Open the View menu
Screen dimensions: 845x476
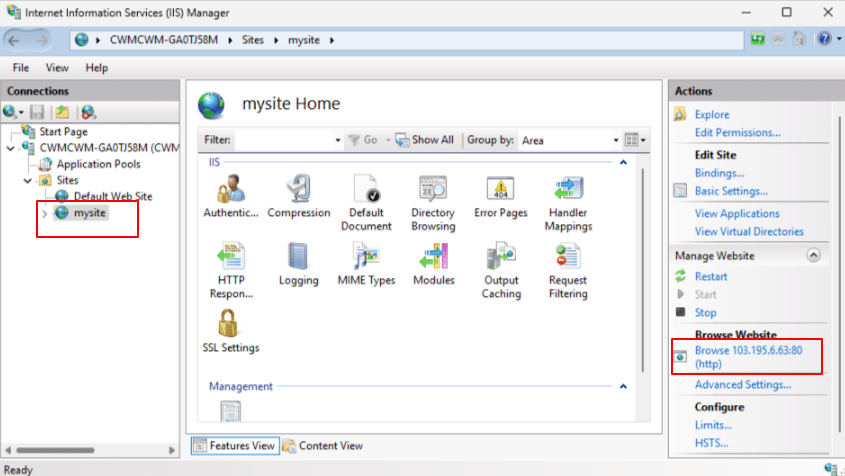click(57, 68)
